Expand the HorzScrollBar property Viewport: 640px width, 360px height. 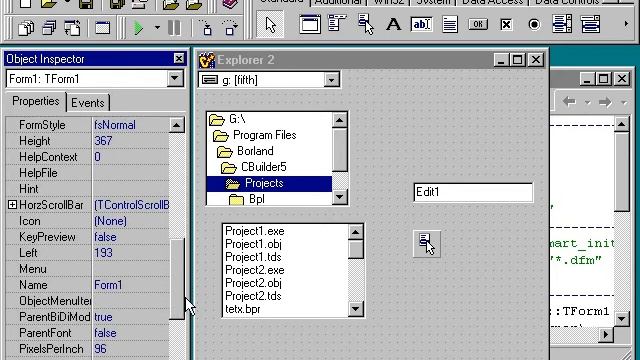[x=12, y=205]
